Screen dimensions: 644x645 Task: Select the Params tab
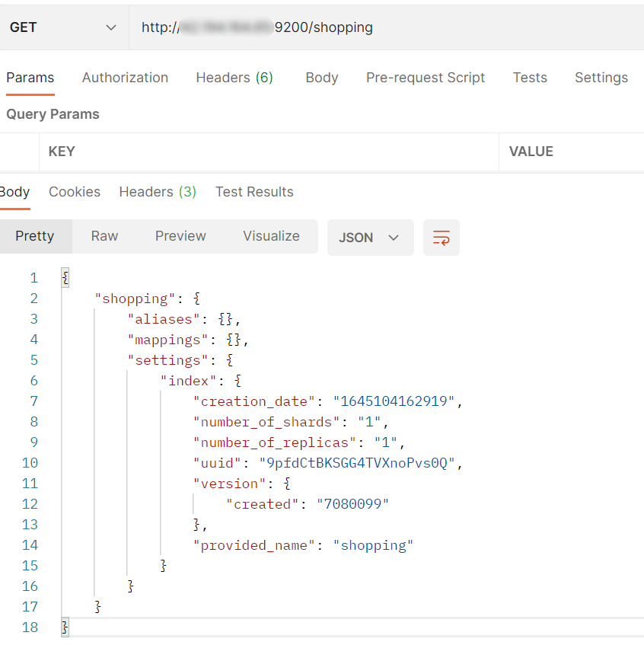(30, 78)
